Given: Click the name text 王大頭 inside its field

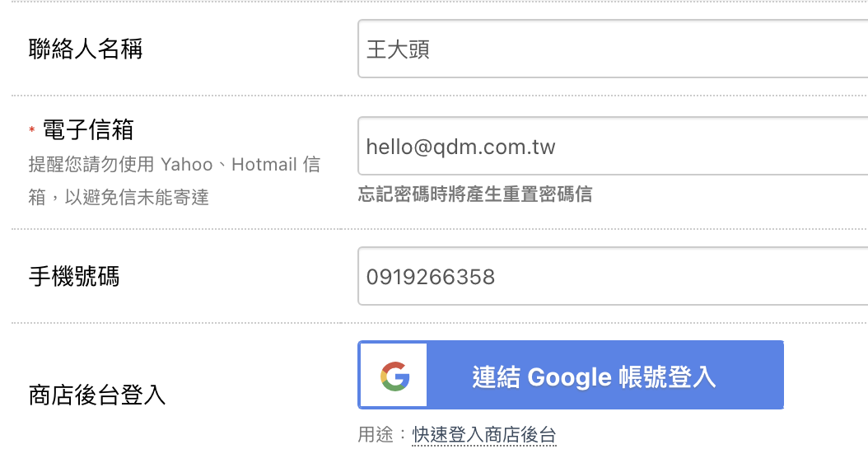Looking at the screenshot, I should 398,49.
